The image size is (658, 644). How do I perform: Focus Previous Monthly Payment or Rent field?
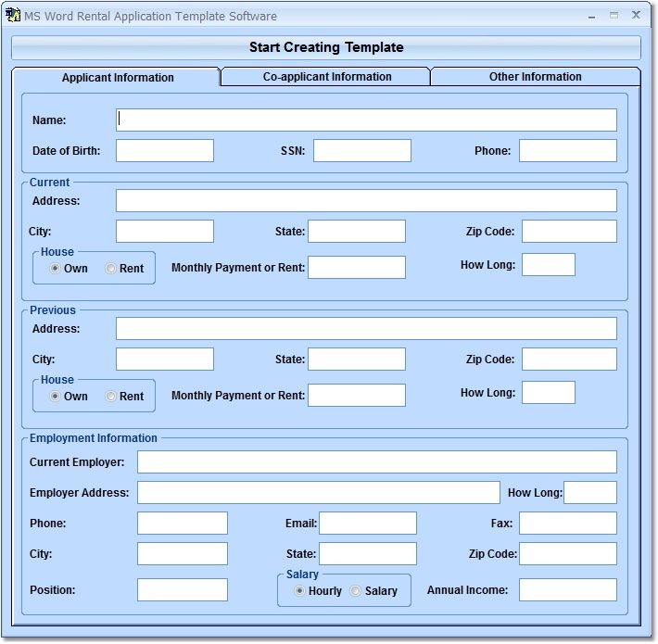coord(357,396)
